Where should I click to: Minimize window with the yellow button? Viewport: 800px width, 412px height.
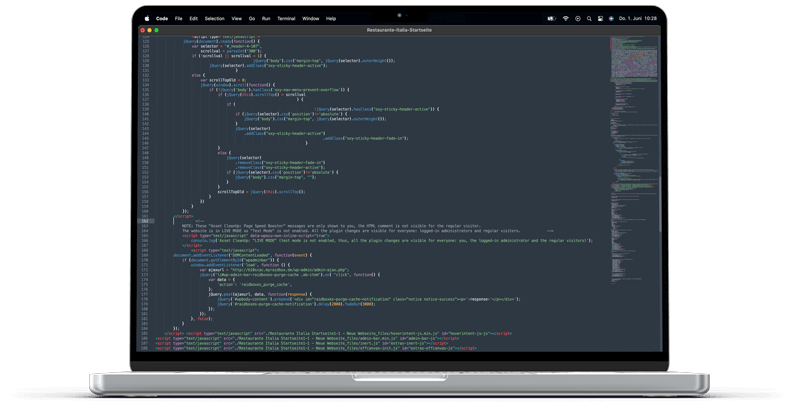click(149, 30)
